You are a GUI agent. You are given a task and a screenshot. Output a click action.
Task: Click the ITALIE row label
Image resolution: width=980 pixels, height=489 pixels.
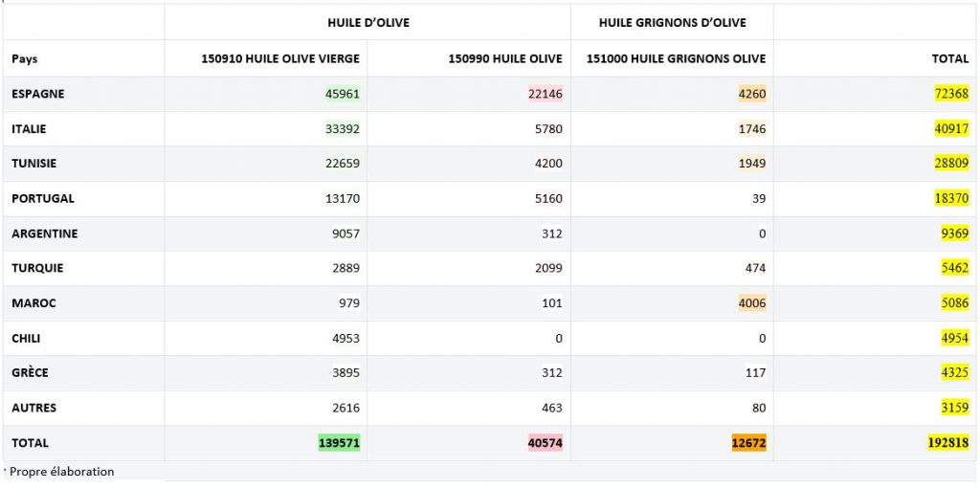(x=29, y=129)
